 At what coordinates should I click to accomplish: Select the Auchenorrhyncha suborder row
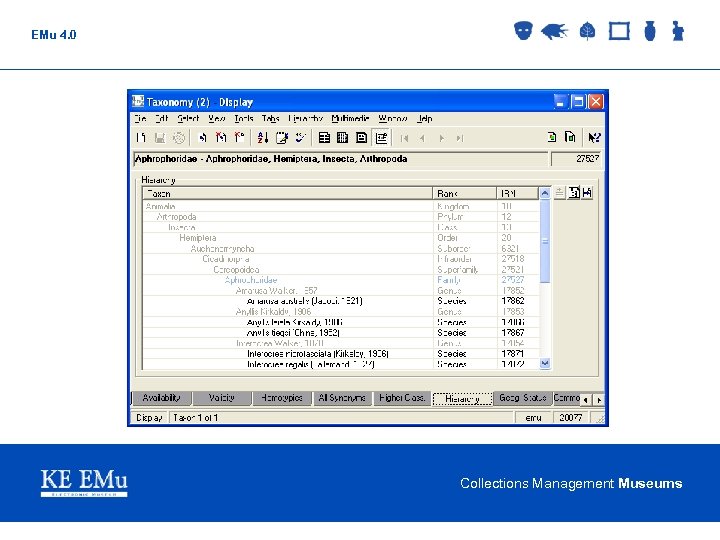coord(341,248)
